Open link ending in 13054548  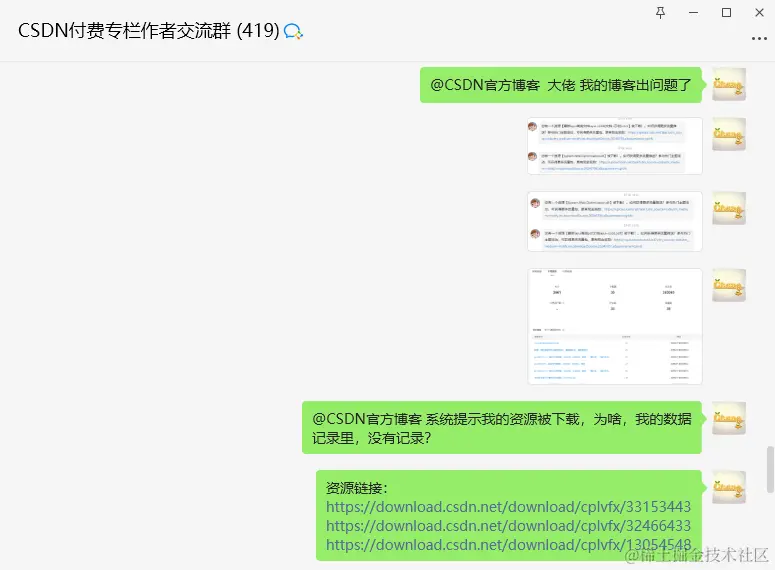(508, 544)
